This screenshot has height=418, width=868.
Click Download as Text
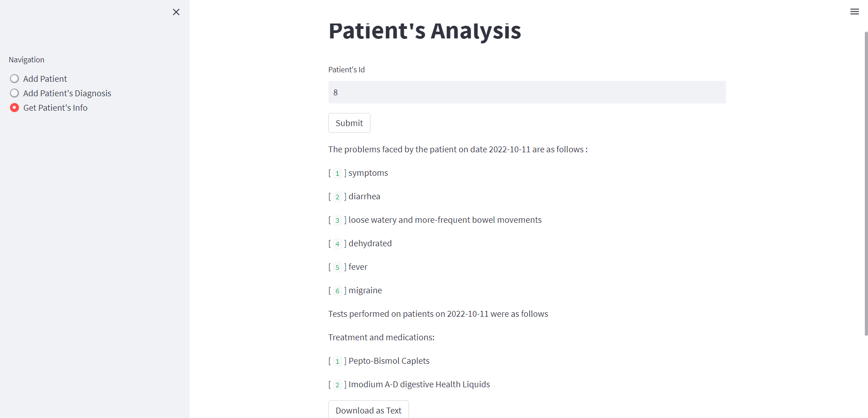click(x=368, y=410)
